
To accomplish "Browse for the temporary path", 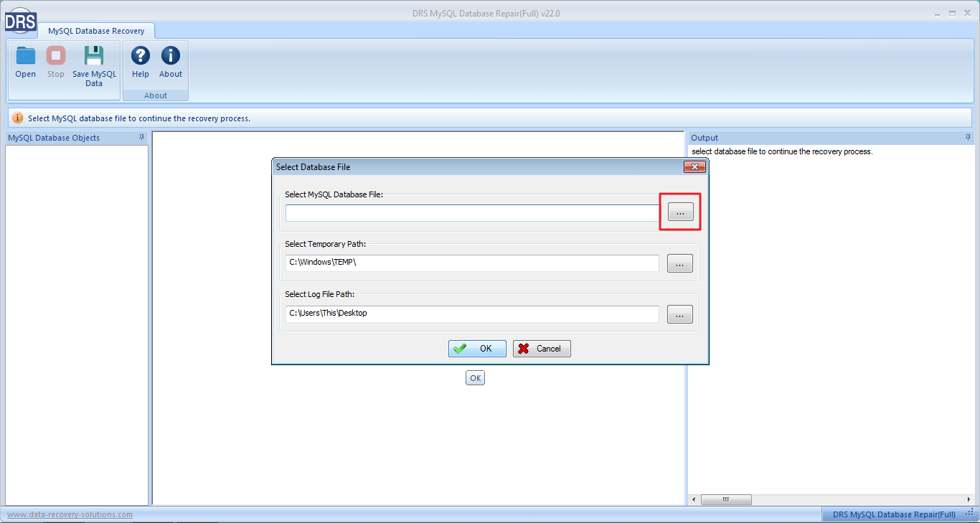I will click(680, 263).
